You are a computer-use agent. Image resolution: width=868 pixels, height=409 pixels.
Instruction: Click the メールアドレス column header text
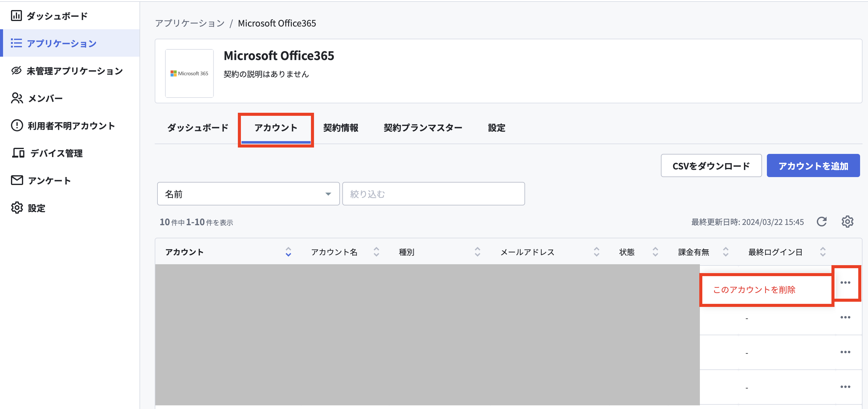[x=527, y=252]
